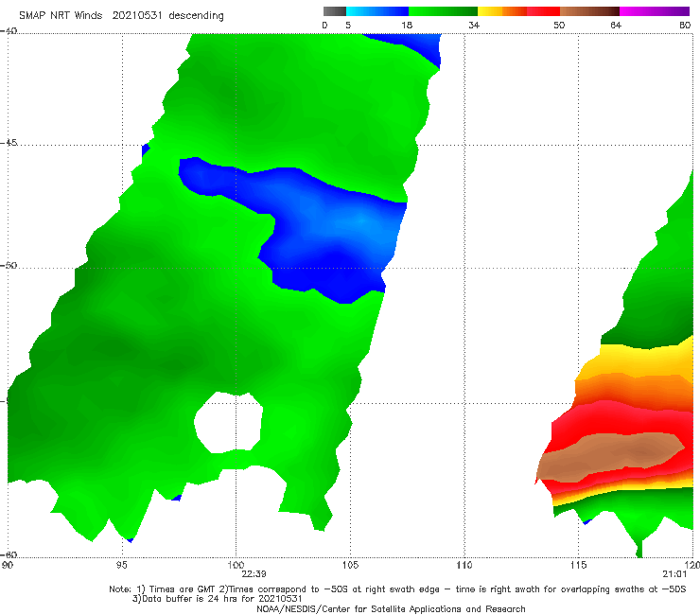Click latitude axis label -60
The image size is (700, 615).
[x=9, y=554]
